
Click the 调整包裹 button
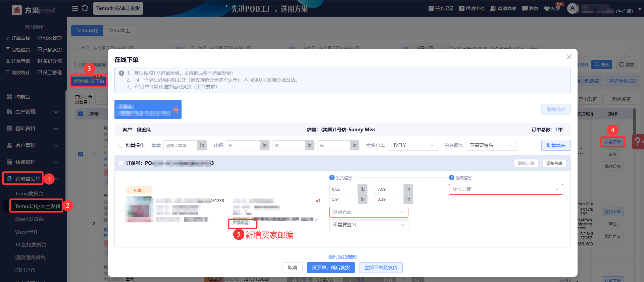554,163
